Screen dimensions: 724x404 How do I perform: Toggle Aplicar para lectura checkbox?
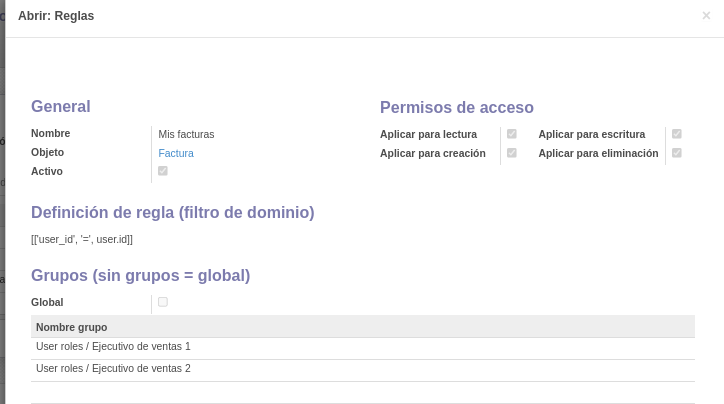pos(512,134)
